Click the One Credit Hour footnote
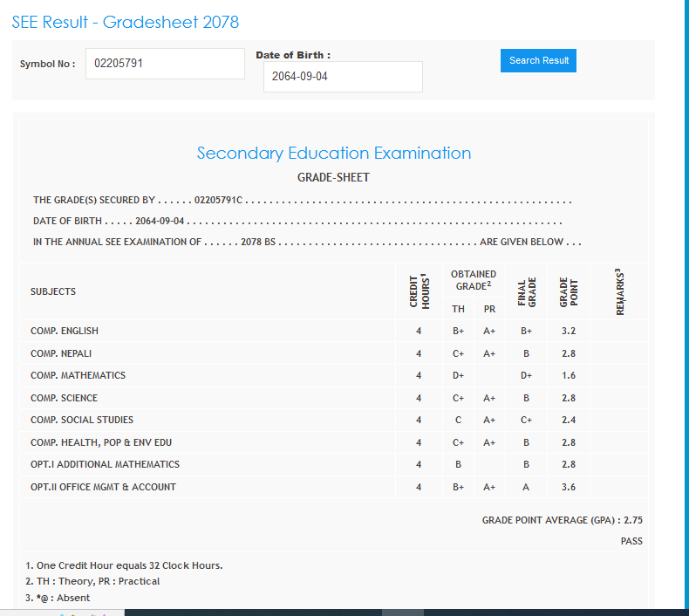 124,565
